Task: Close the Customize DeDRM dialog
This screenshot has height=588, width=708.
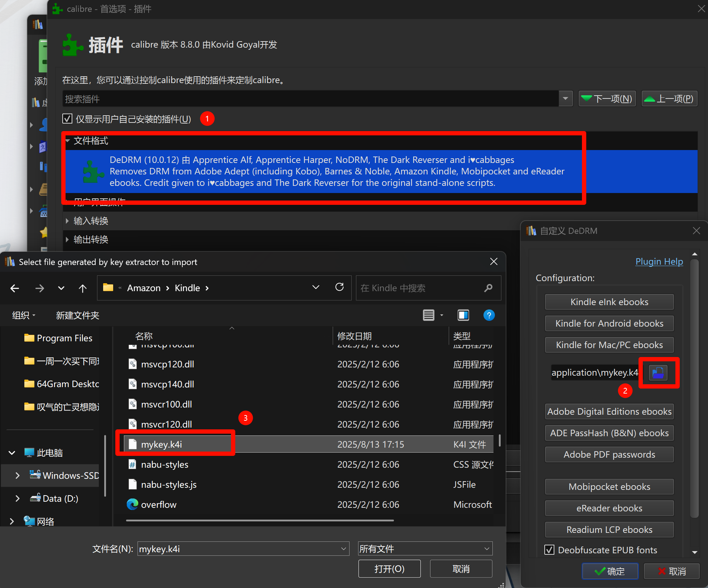Action: (696, 231)
